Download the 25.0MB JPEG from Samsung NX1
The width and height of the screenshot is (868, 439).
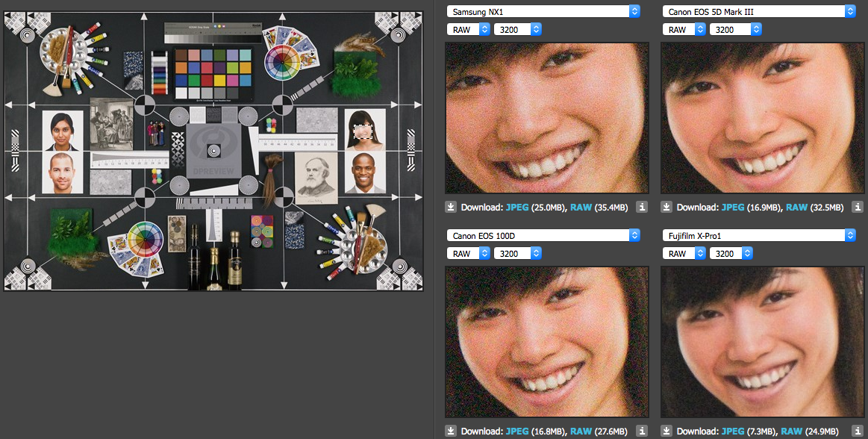click(517, 208)
